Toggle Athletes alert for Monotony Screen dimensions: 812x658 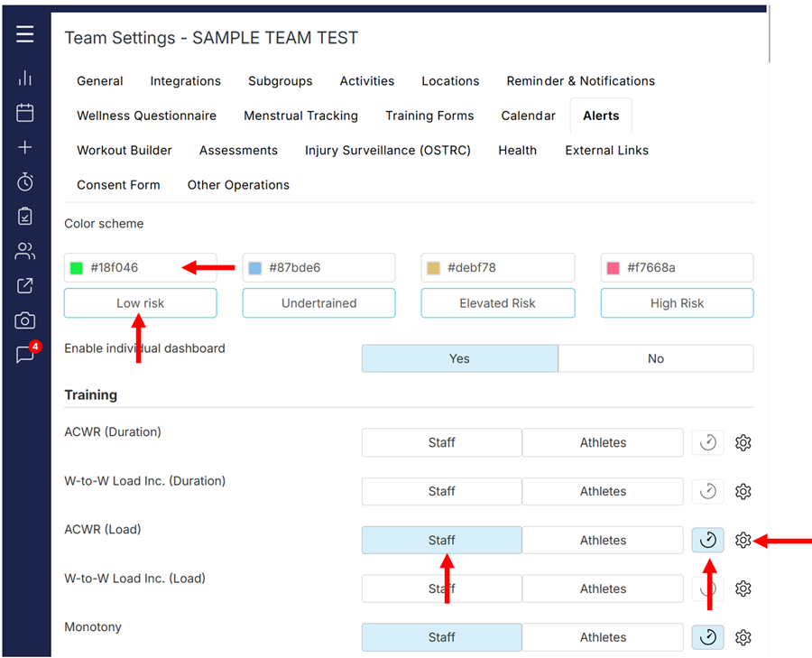pyautogui.click(x=603, y=637)
